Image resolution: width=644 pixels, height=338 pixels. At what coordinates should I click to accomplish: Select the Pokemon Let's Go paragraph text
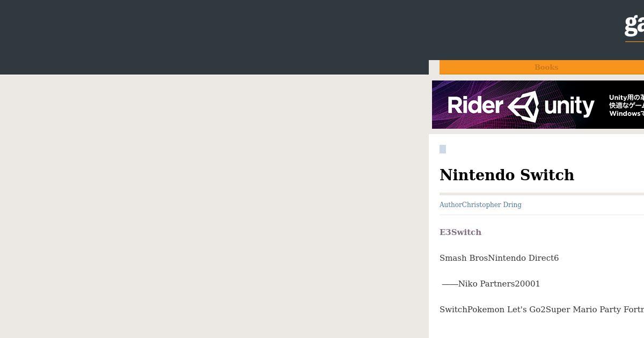[x=541, y=310]
